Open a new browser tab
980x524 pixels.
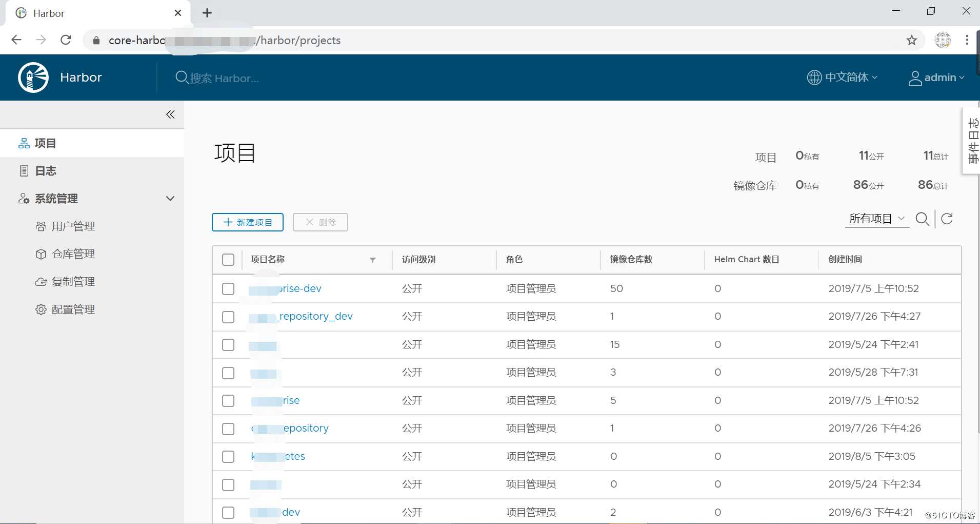207,13
